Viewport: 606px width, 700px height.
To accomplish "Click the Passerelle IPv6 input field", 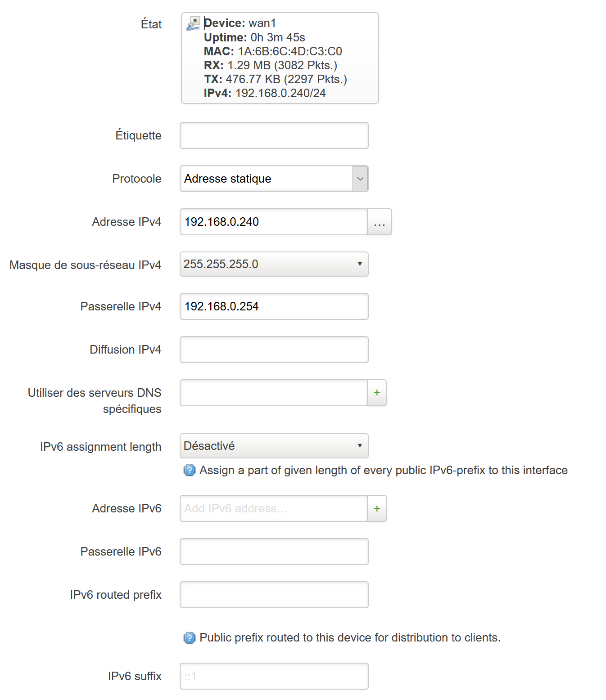I will click(274, 551).
